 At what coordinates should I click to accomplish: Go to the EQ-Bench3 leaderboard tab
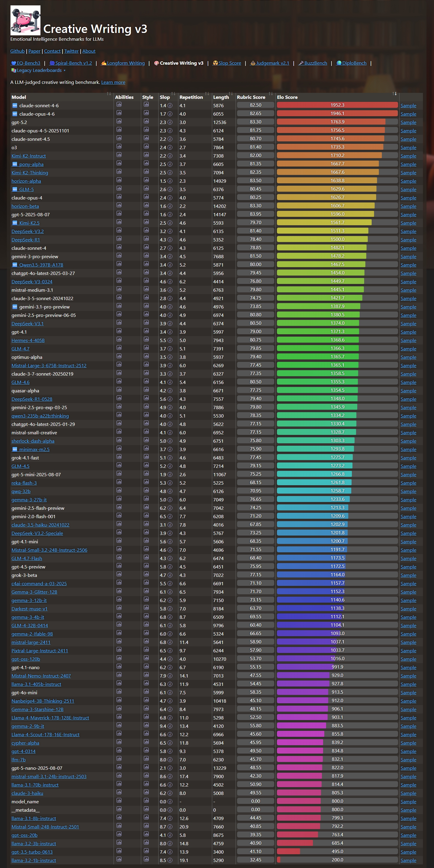[x=26, y=63]
